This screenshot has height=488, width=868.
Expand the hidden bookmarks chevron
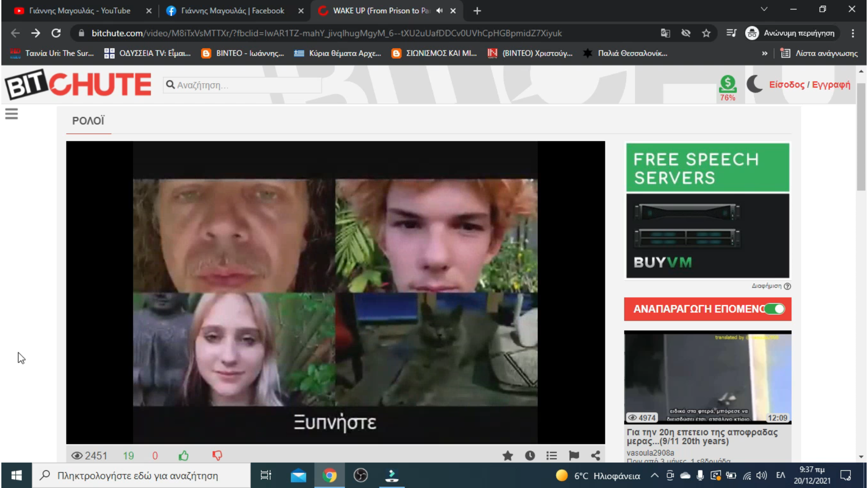[764, 53]
